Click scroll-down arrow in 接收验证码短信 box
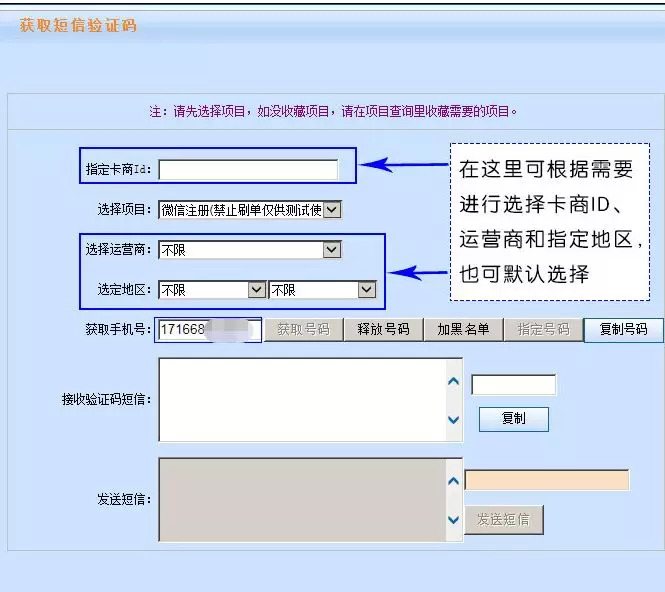The height and width of the screenshot is (592, 665). [x=454, y=419]
